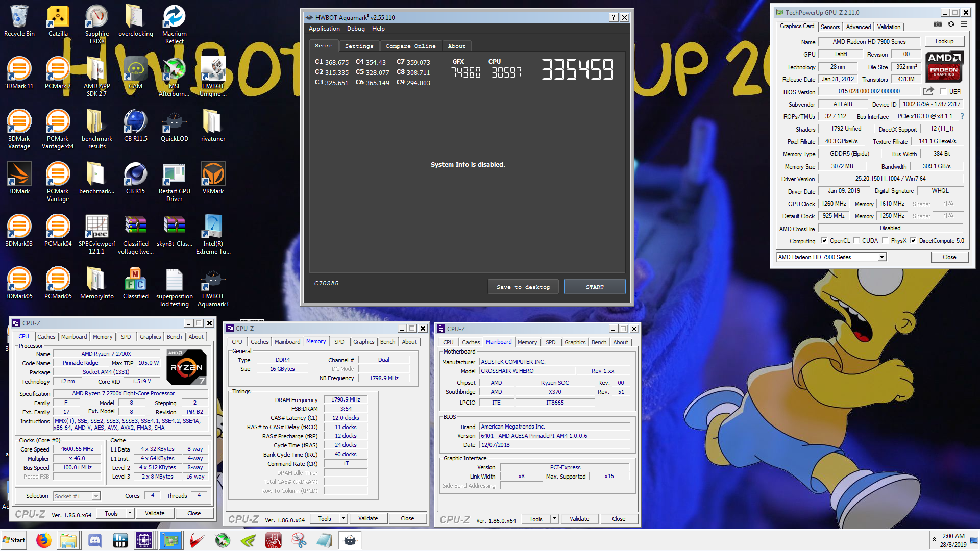Open the GPU-Z hamburger menu
The image size is (980, 551).
(964, 24)
